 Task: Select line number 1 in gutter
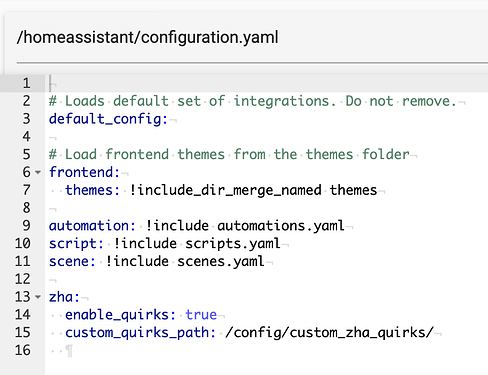26,83
